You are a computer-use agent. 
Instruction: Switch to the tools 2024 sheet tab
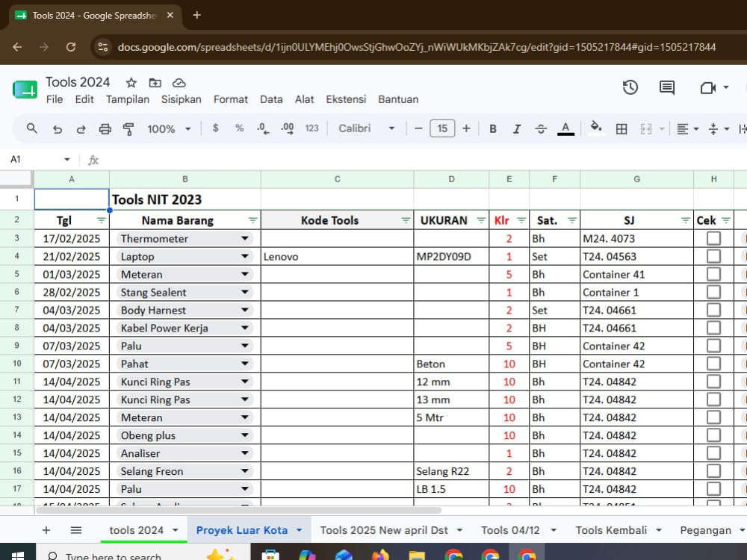pos(136,530)
